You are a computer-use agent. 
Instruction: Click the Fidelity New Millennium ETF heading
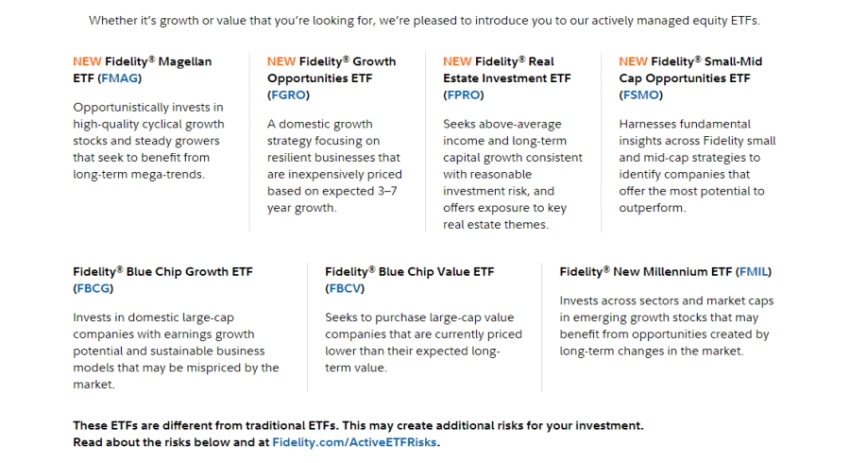[665, 272]
